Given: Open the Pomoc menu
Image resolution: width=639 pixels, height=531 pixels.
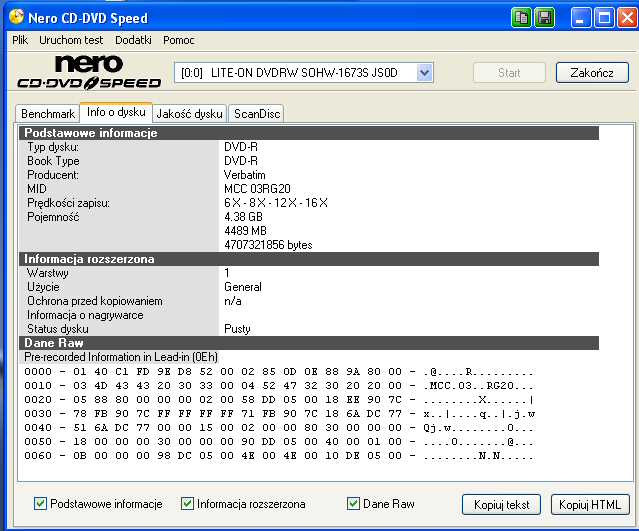Looking at the screenshot, I should point(178,40).
